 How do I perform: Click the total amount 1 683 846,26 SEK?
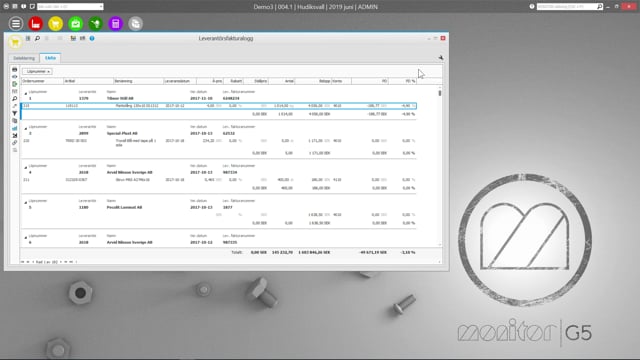314,252
